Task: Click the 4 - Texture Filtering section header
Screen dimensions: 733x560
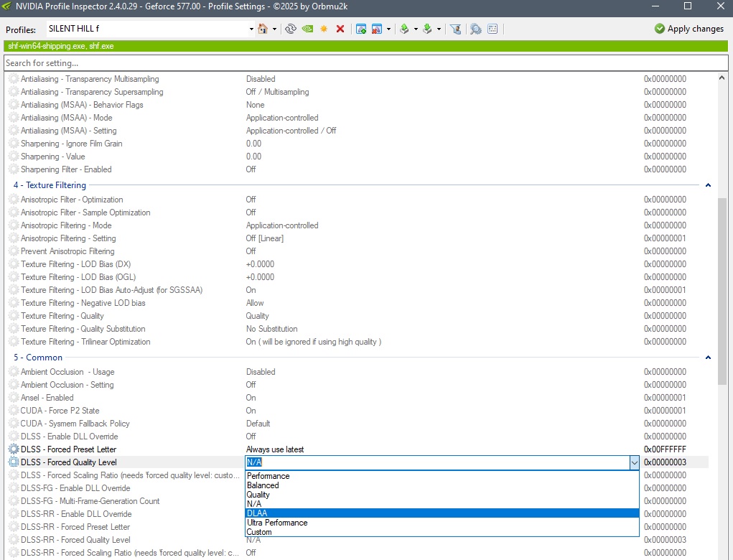Action: 50,185
